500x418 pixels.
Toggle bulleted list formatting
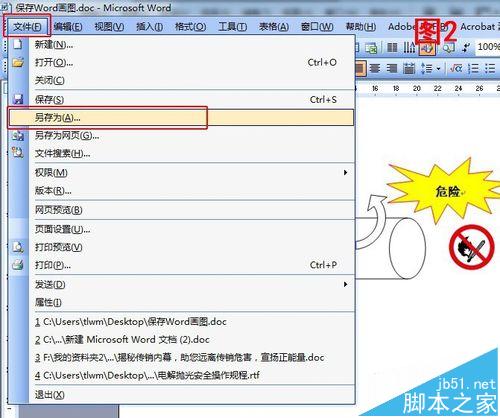pos(490,69)
